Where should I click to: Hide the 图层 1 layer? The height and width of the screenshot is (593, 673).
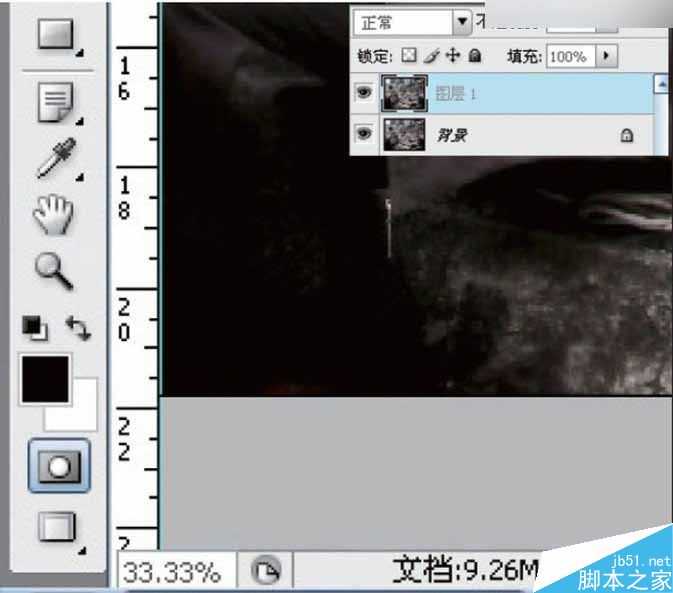364,92
